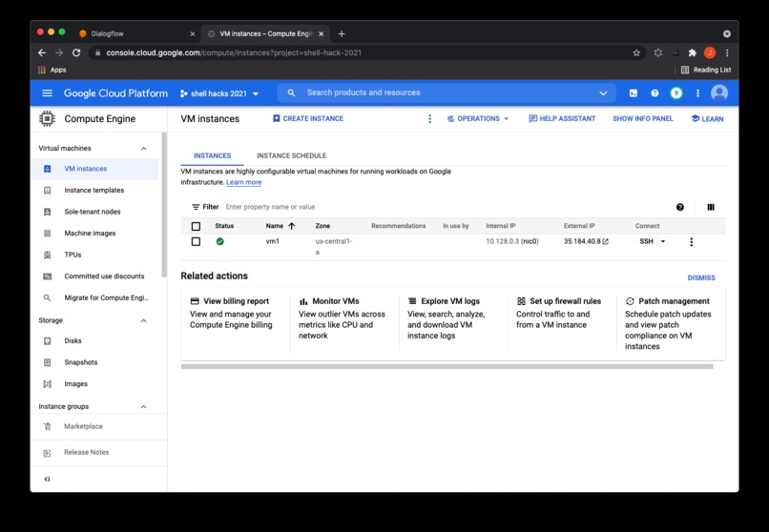The height and width of the screenshot is (532, 769).
Task: Open the user account avatar
Action: [x=719, y=93]
